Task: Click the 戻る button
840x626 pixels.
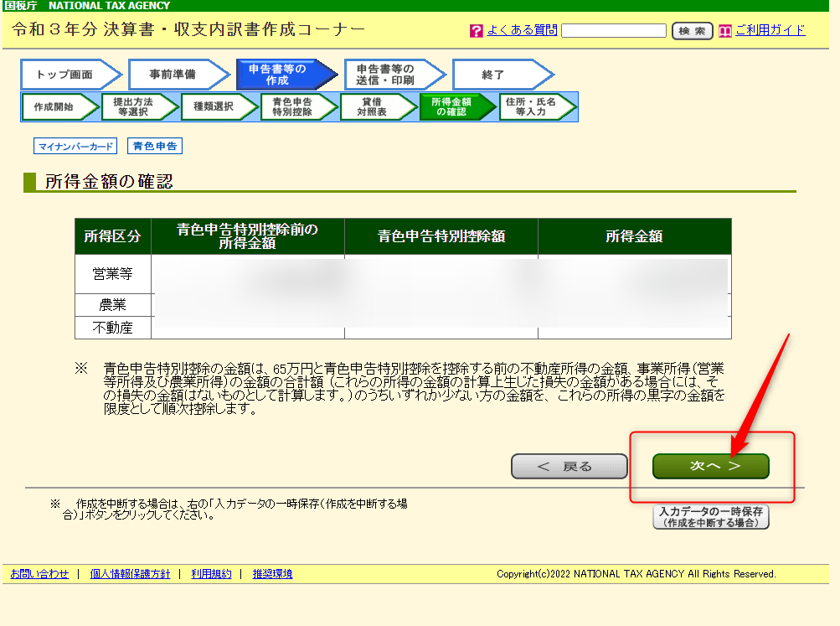Action: tap(569, 467)
